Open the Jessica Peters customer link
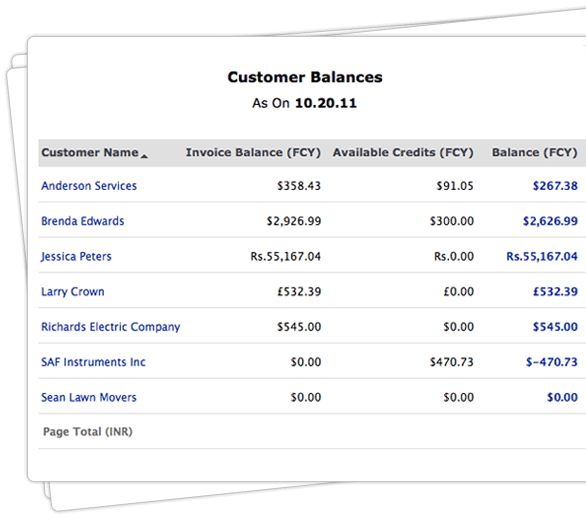The height and width of the screenshot is (517, 586). point(76,256)
